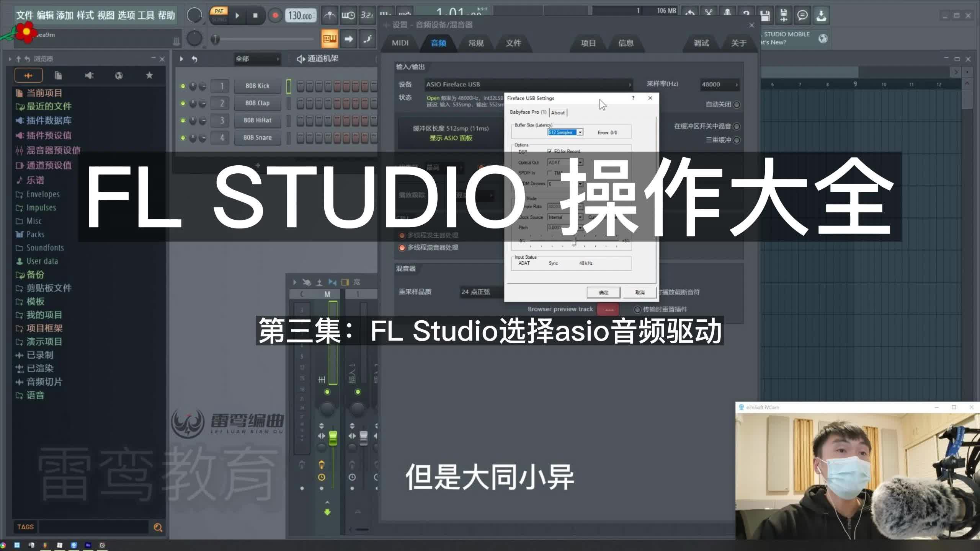
Task: Open the 帮助 menu
Action: coord(166,15)
